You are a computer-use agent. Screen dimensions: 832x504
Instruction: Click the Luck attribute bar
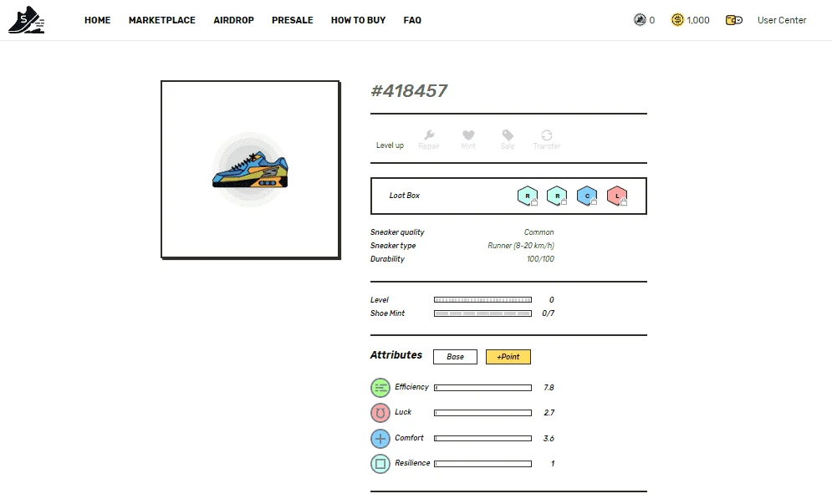[x=482, y=413]
